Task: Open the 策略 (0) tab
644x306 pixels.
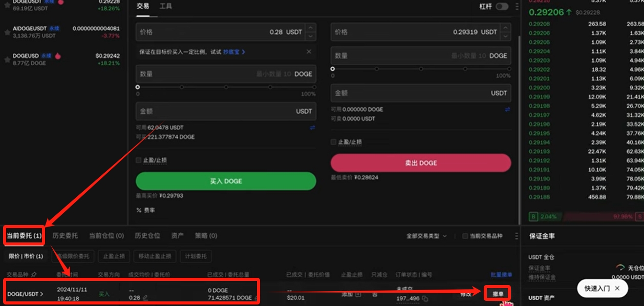Action: coord(206,236)
